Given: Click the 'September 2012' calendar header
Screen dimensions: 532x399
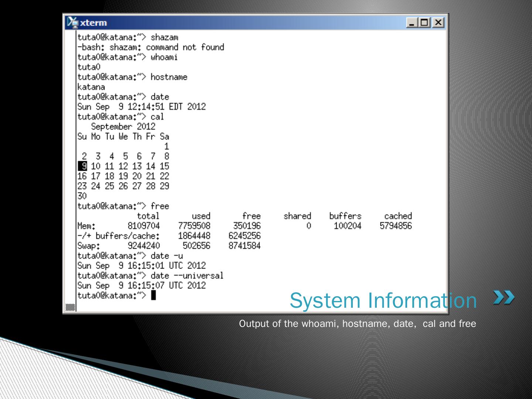Looking at the screenshot, I should coord(123,127).
